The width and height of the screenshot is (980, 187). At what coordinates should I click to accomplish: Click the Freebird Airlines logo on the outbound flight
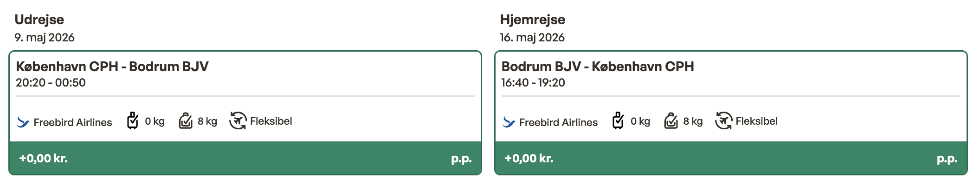[x=23, y=122]
